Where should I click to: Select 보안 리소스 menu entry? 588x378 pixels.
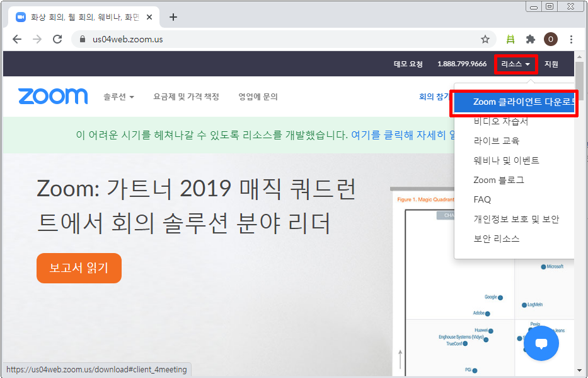click(x=497, y=239)
